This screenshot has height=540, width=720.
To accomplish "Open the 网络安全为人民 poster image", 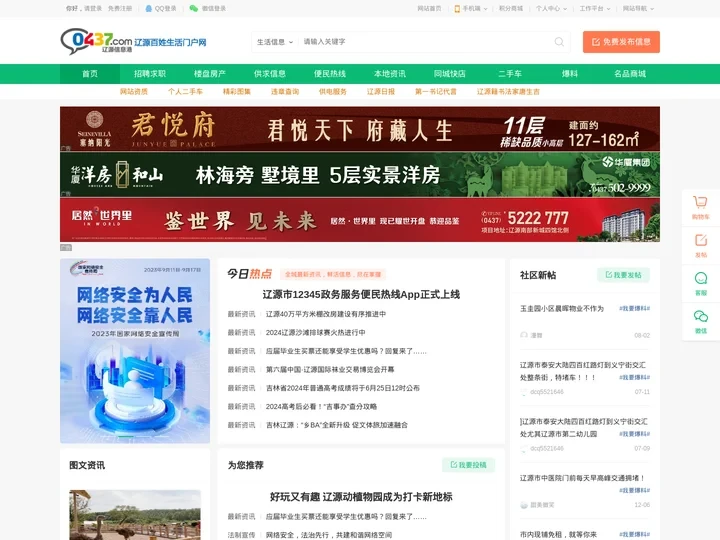I will [135, 351].
